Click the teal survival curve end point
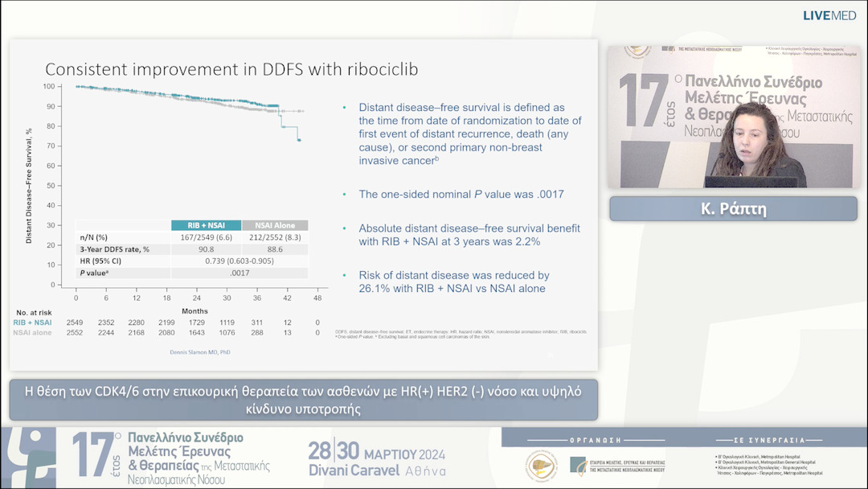Viewport: 868px width, 489px height. click(300, 140)
